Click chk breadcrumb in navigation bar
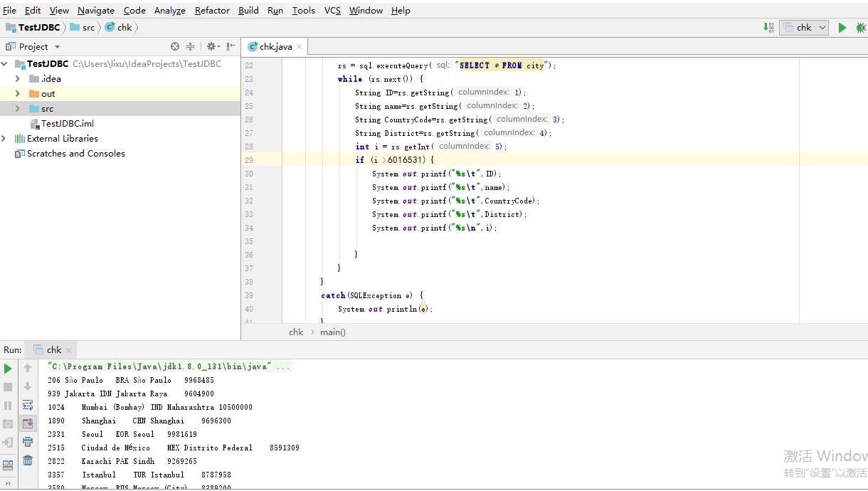Screen dimensions: 868x491 point(118,27)
